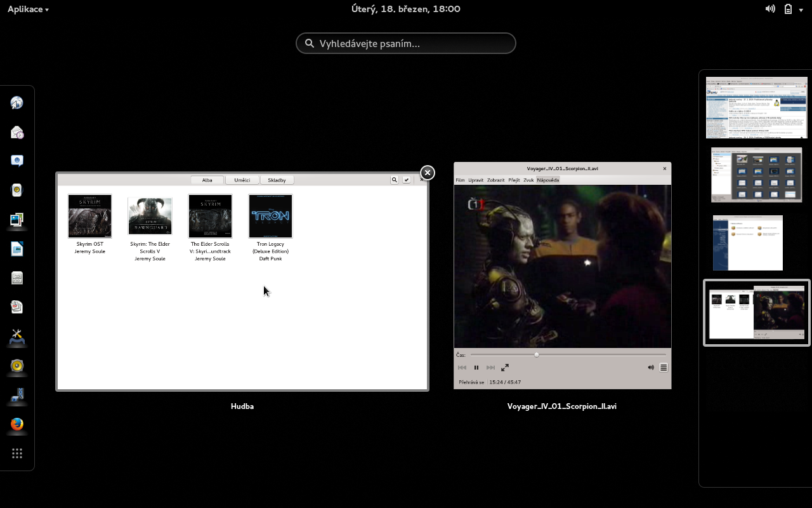The width and height of the screenshot is (812, 508).
Task: Toggle fullscreen in video player
Action: 505,368
